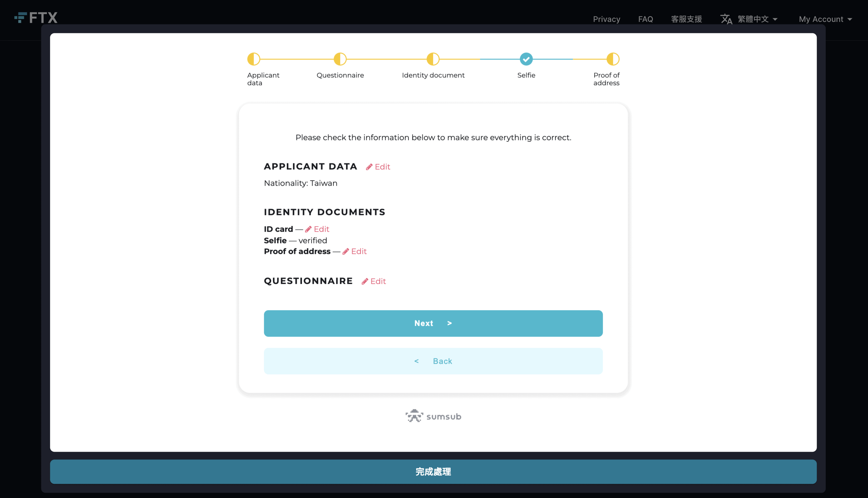This screenshot has height=498, width=868.
Task: Click the sumsub logo
Action: (x=433, y=416)
